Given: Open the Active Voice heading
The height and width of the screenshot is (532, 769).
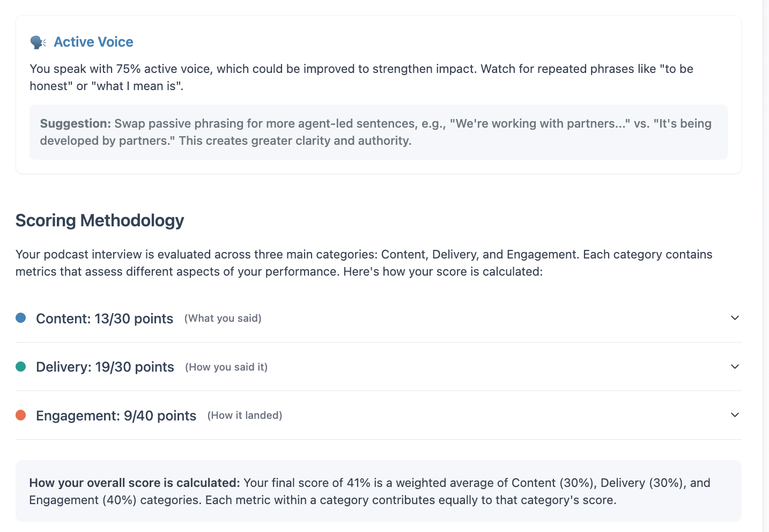Looking at the screenshot, I should pyautogui.click(x=93, y=42).
